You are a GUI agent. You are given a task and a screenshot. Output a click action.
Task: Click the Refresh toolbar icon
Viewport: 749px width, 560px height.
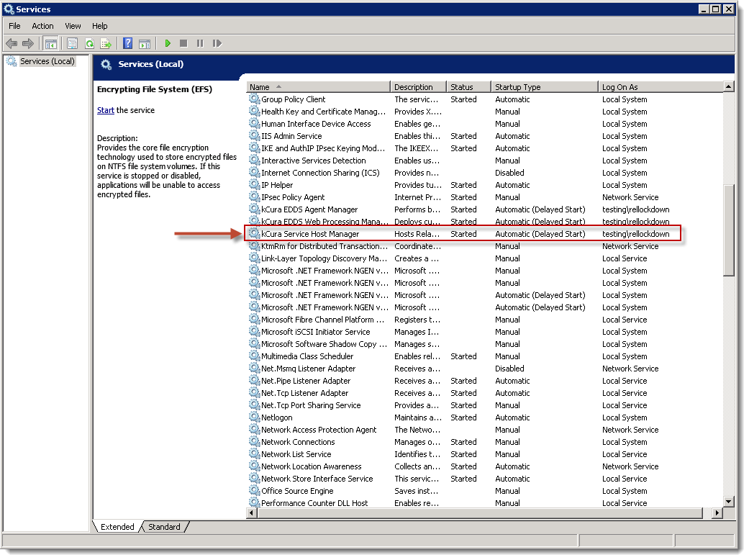[89, 44]
